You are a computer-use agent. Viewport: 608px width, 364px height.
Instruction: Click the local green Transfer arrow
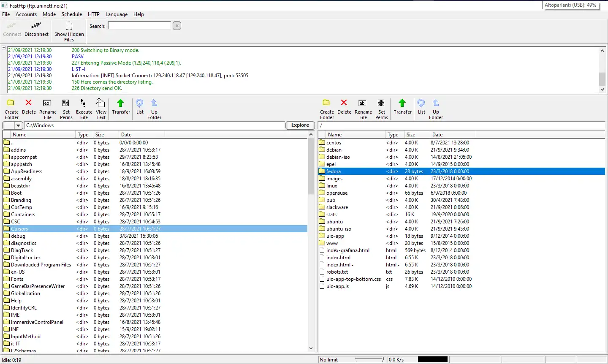coord(121,103)
